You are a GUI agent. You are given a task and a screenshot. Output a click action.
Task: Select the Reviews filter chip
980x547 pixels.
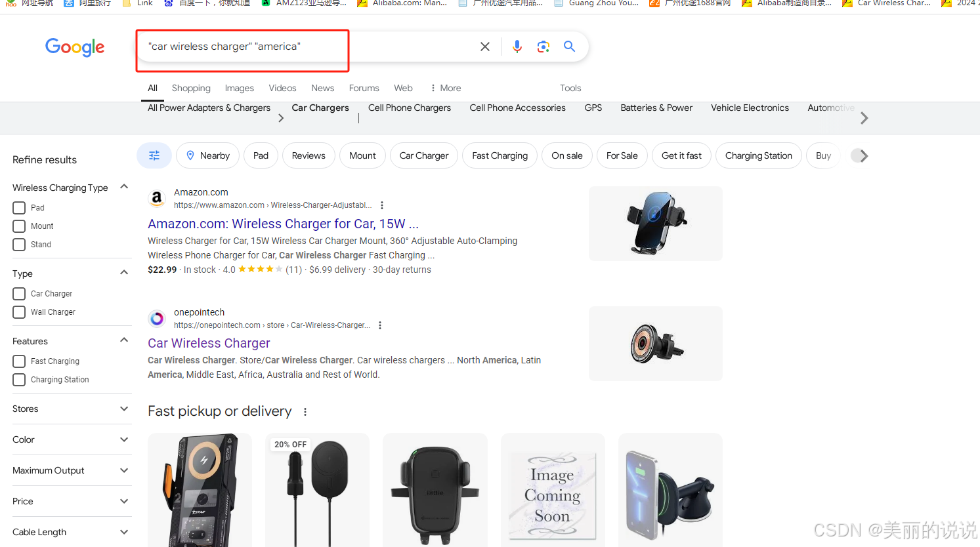coord(309,155)
